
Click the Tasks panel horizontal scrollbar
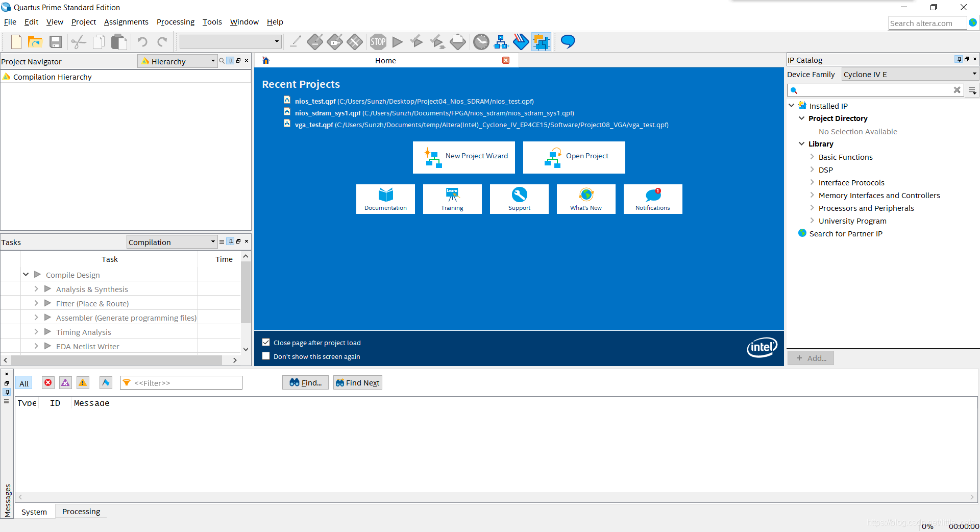tap(116, 360)
